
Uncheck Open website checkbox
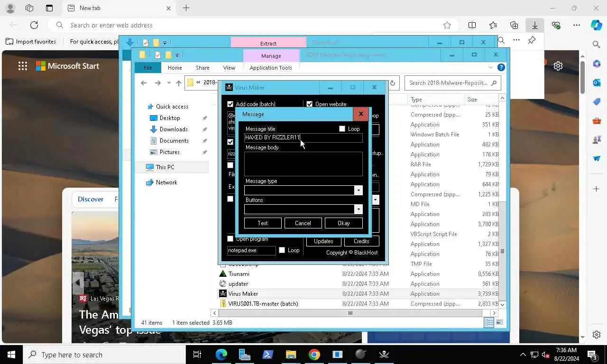tap(310, 104)
